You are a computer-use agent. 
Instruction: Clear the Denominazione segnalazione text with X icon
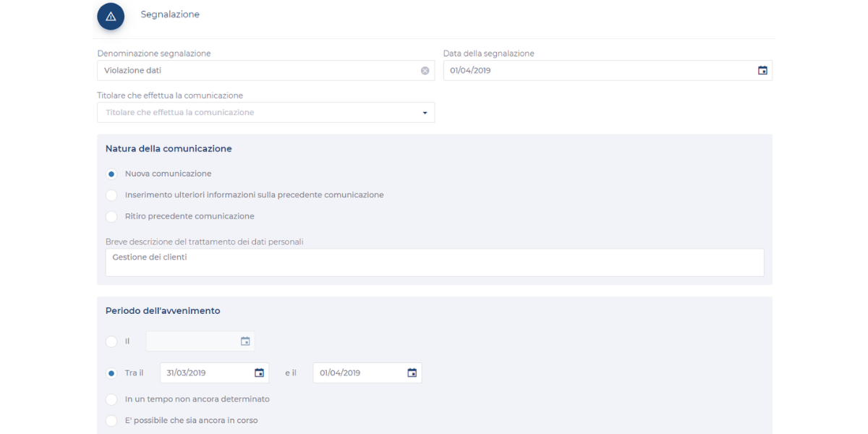[x=425, y=71]
